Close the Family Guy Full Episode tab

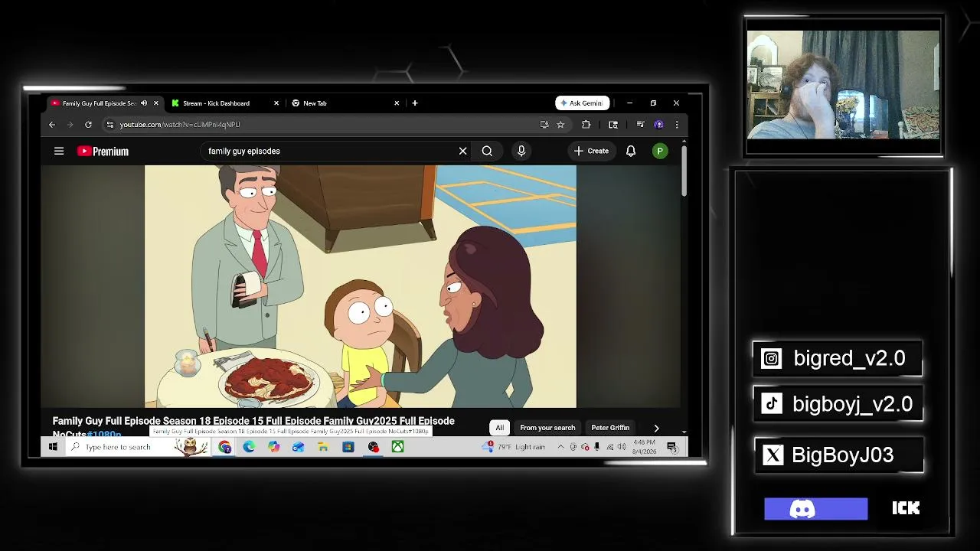tap(156, 103)
